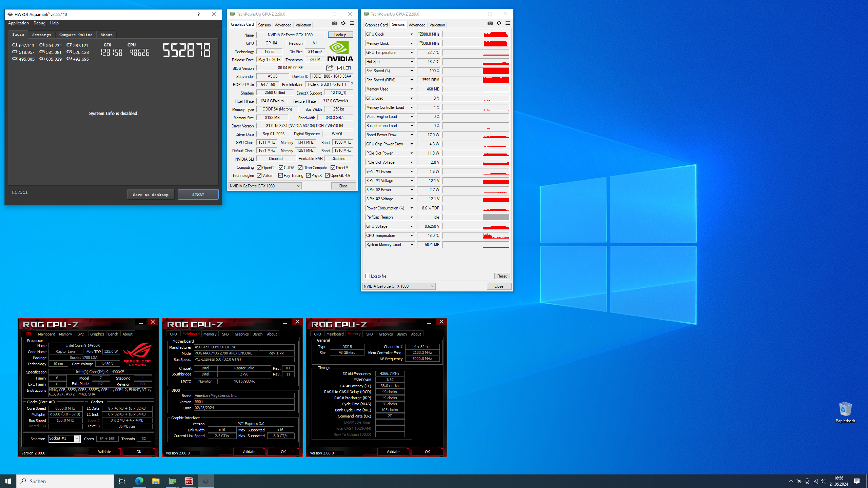Click refresh icon in GPU-Z Graphics Card window

point(343,23)
